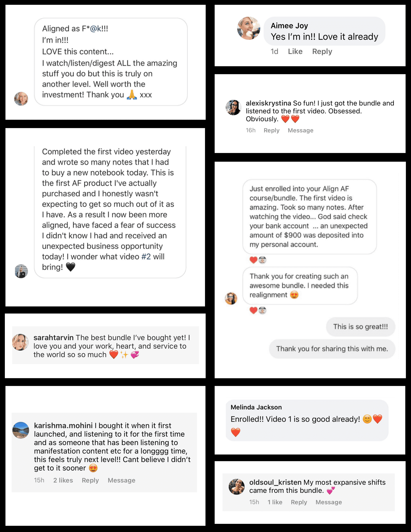Viewport: 411px width, 532px height.
Task: Reply to Aimee Joy's comment
Action: [x=322, y=51]
